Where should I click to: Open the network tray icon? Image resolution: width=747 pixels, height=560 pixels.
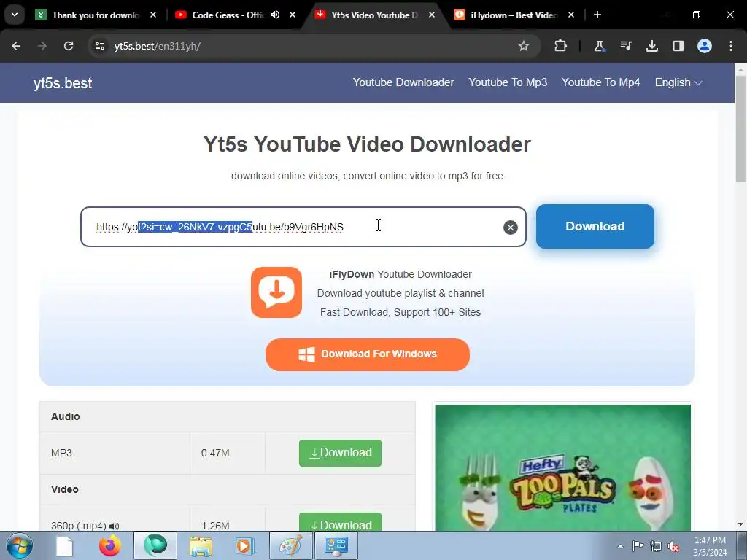(x=656, y=546)
